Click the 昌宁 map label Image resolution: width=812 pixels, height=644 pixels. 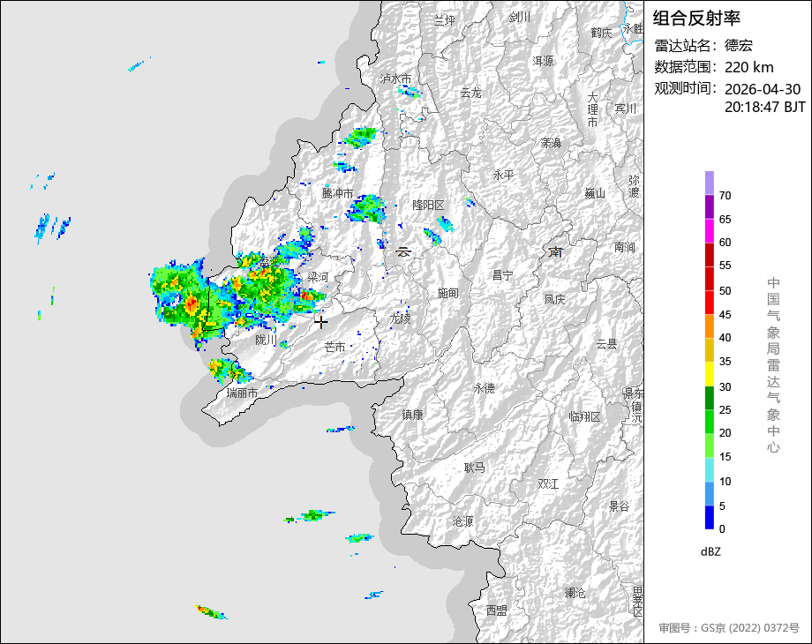(502, 276)
